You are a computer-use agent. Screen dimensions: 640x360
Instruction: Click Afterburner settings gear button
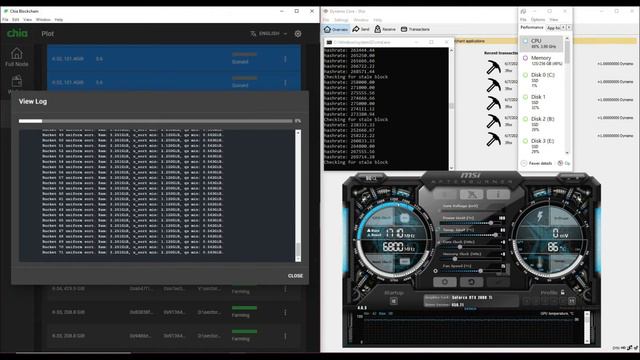point(445,282)
